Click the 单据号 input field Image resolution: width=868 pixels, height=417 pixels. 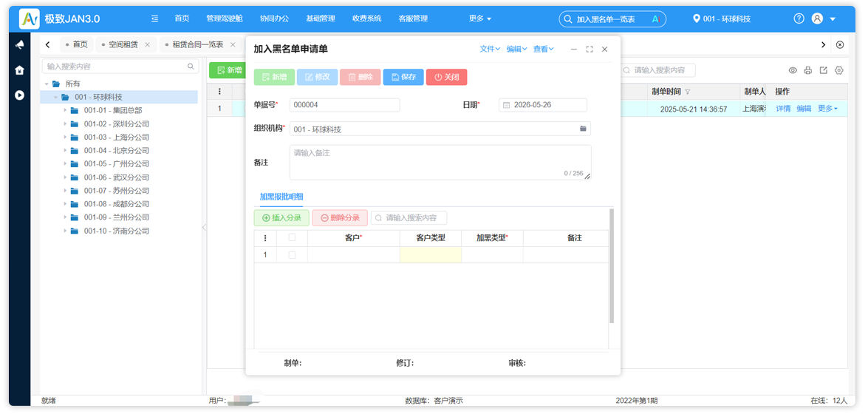(x=344, y=105)
